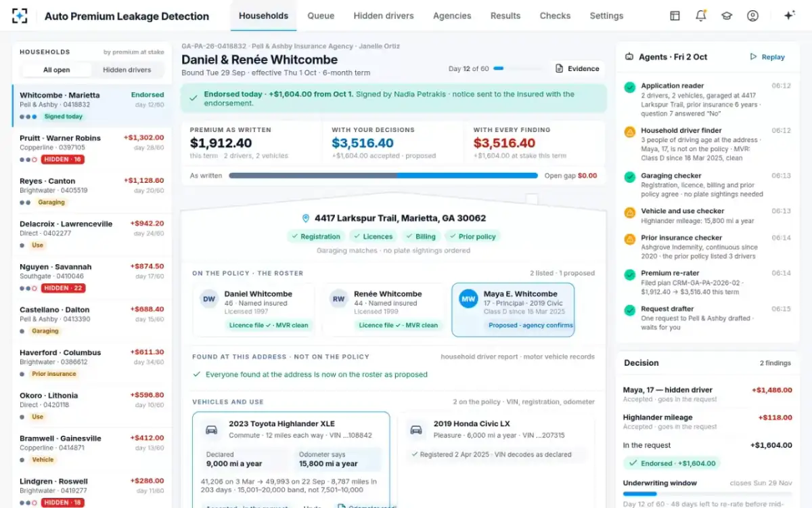Click the Underwriting window progress bar
Viewport: 812px width, 508px height.
pos(708,494)
